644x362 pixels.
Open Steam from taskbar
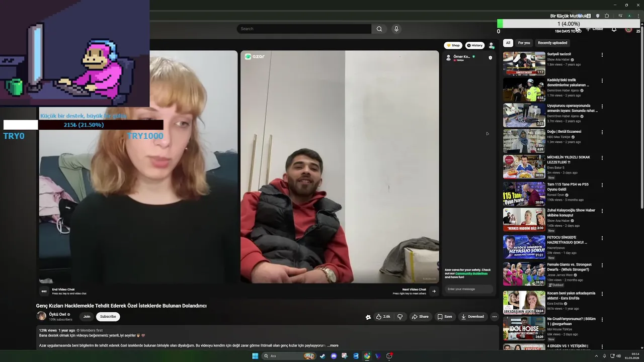323,356
